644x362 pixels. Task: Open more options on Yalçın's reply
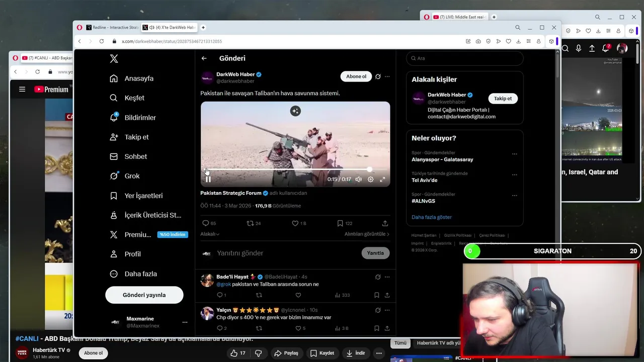pyautogui.click(x=387, y=310)
